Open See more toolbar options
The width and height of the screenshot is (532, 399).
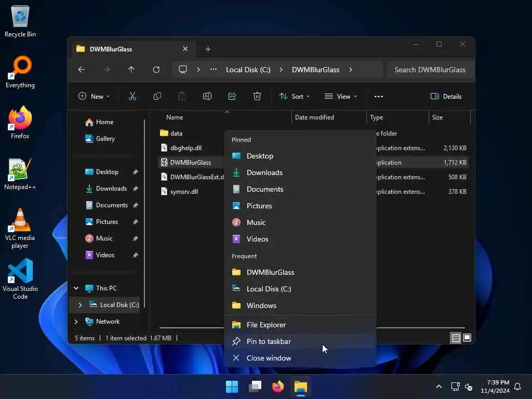pyautogui.click(x=379, y=96)
